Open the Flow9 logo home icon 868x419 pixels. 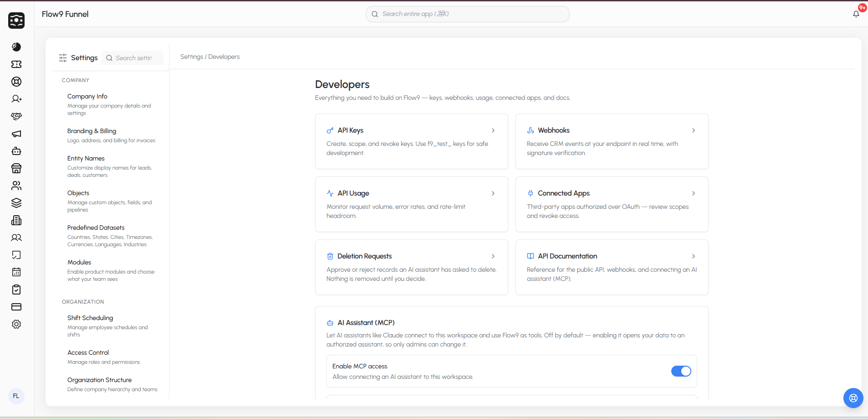pyautogui.click(x=16, y=21)
